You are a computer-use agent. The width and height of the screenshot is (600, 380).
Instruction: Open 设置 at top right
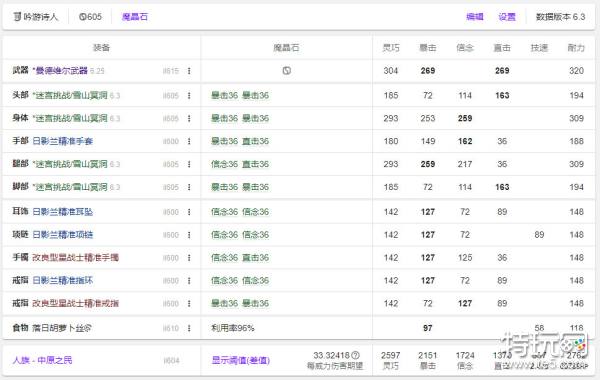[x=507, y=17]
